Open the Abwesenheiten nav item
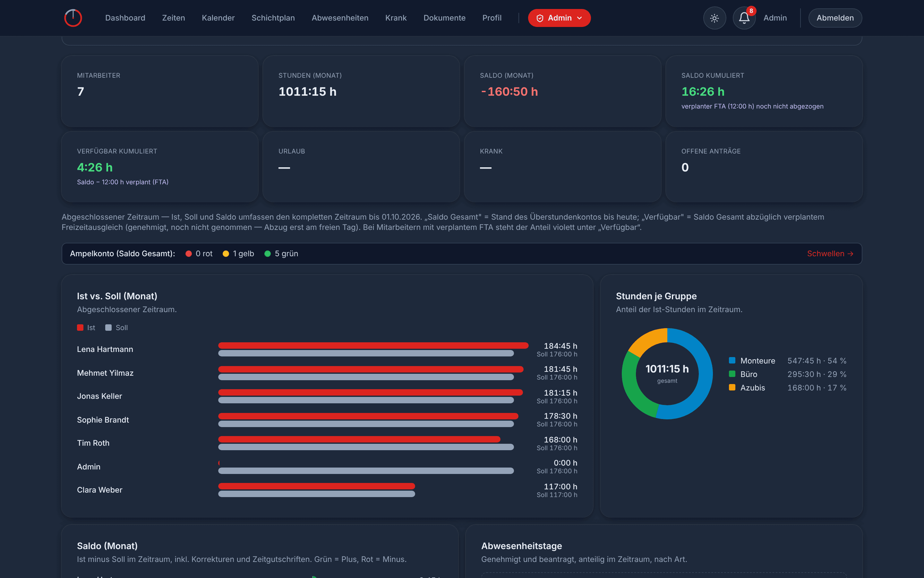Viewport: 924px width, 578px height. point(340,18)
